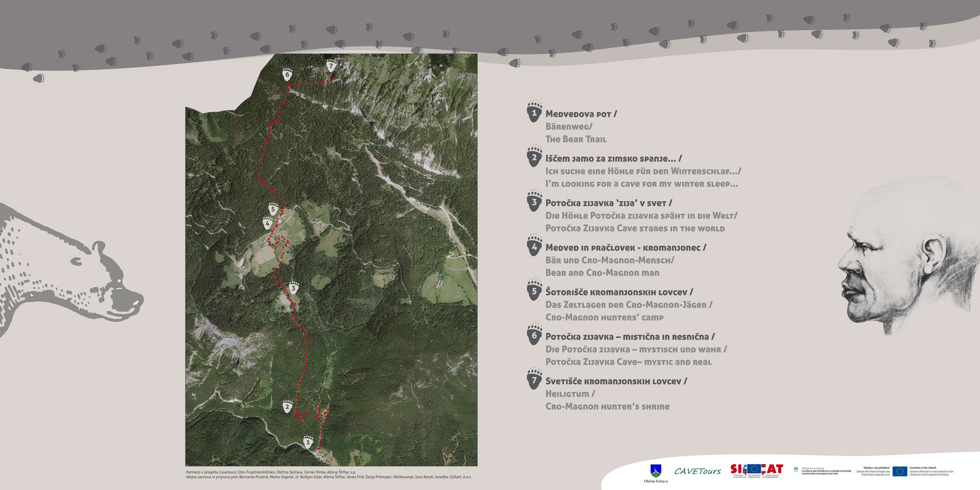Click the CAVETours logo
This screenshot has width=980, height=490.
pyautogui.click(x=698, y=471)
